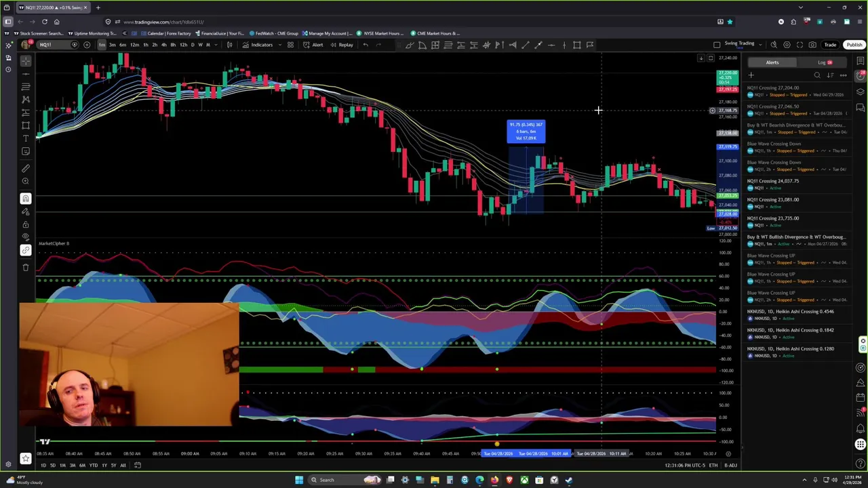Open Windows Start menu

coord(299,480)
